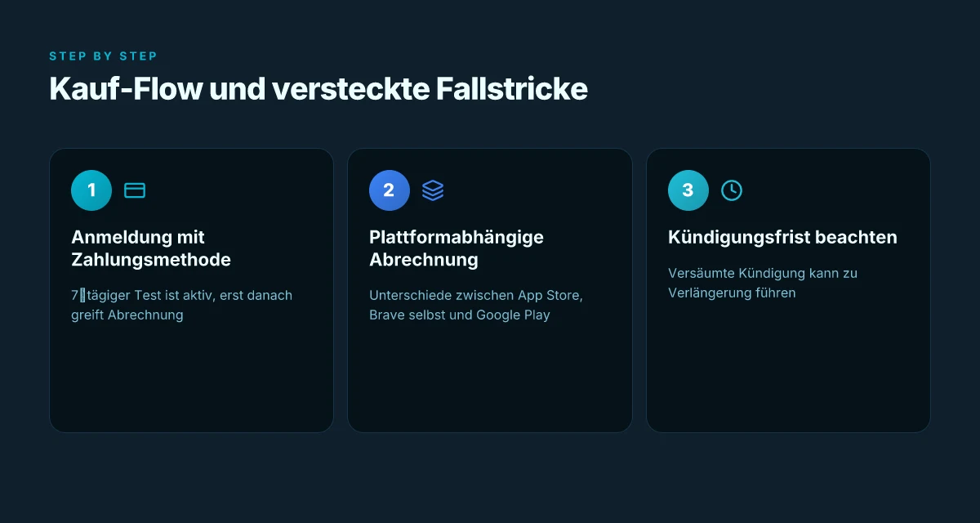Select the teal number 1 badge

[x=91, y=190]
